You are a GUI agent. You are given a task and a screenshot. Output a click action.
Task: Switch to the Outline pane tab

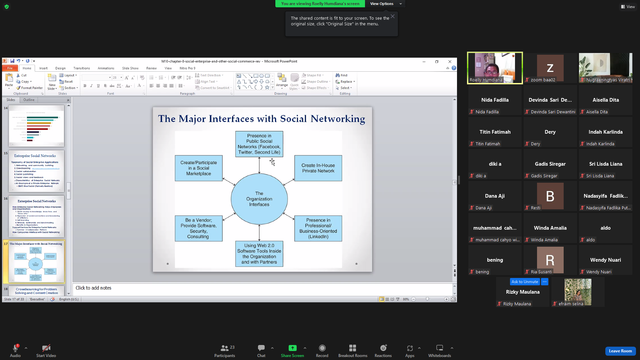pyautogui.click(x=29, y=100)
